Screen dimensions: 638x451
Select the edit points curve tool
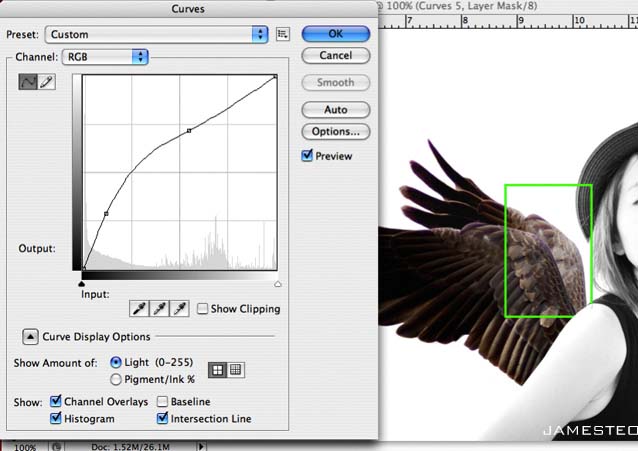28,82
